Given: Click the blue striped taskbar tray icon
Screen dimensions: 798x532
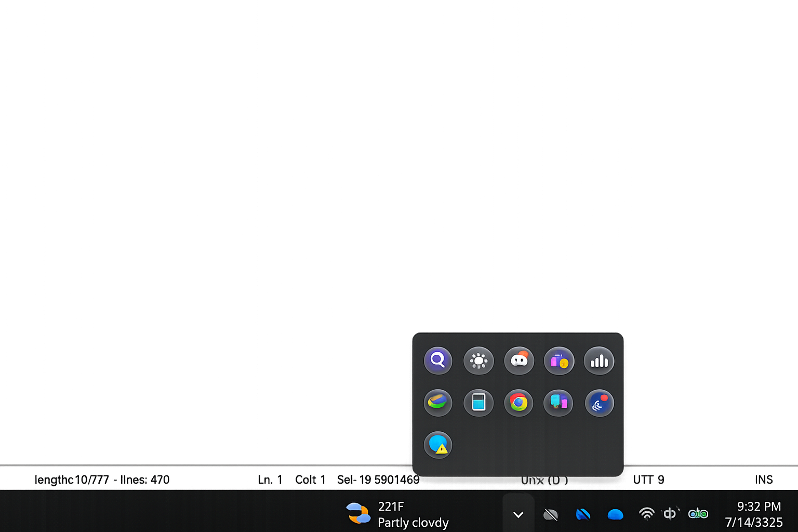Looking at the screenshot, I should 583,514.
